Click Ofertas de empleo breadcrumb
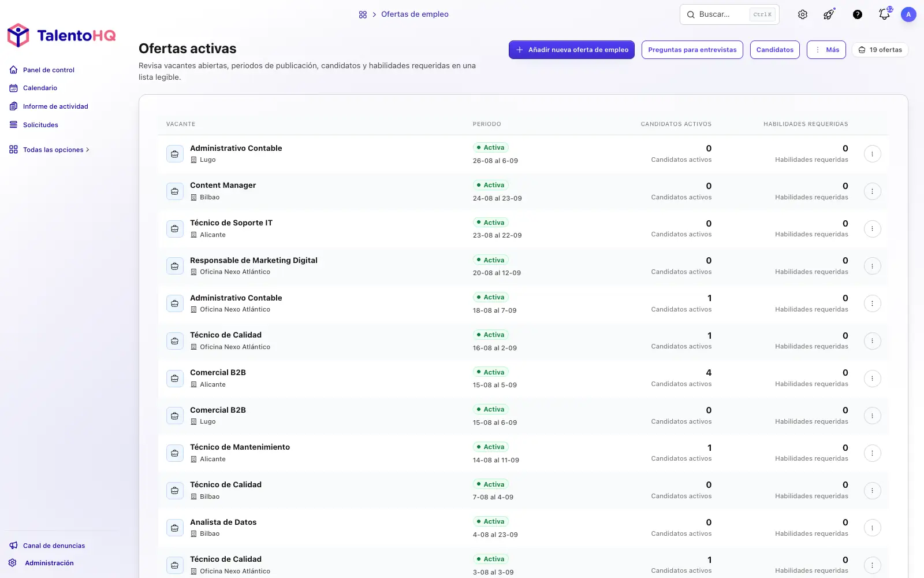Image resolution: width=924 pixels, height=578 pixels. pyautogui.click(x=415, y=14)
